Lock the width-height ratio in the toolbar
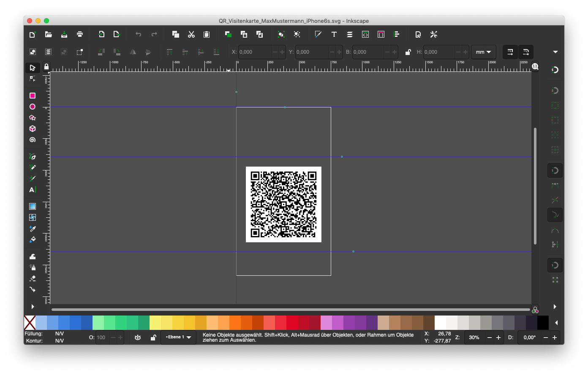This screenshot has height=376, width=588. point(408,52)
